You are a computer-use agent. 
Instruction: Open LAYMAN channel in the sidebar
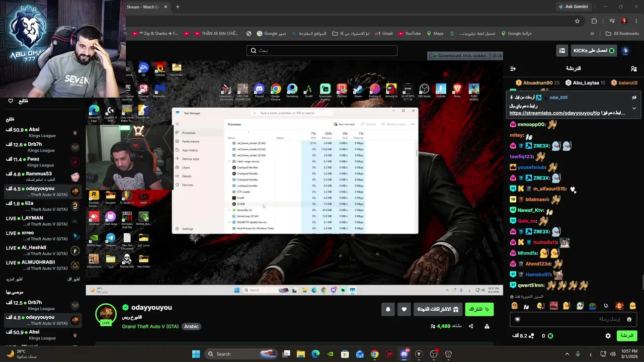tap(42, 221)
